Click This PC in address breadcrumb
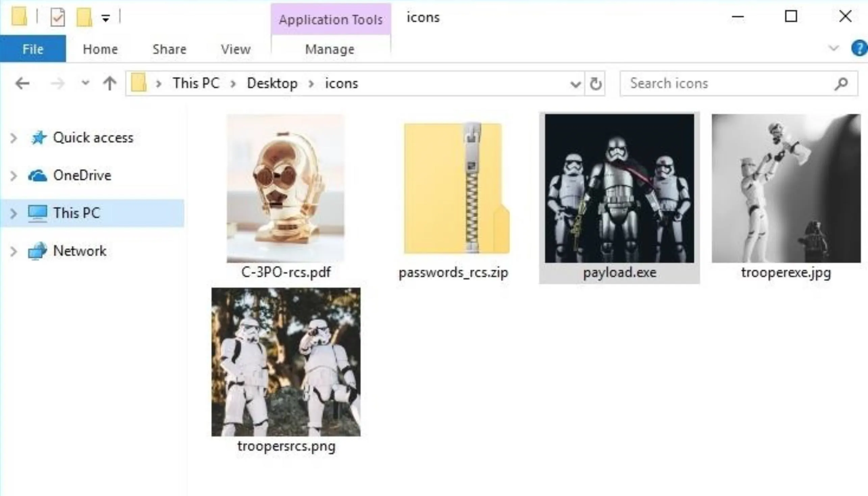868x496 pixels. tap(196, 83)
